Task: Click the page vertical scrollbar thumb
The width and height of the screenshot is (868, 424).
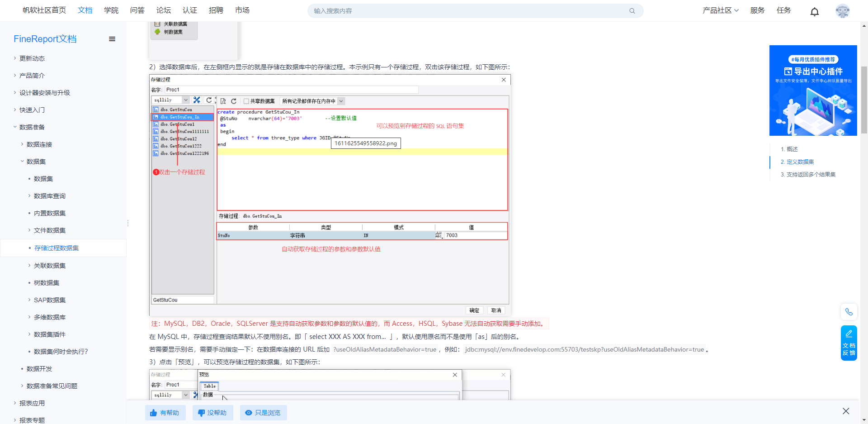Action: (864, 100)
